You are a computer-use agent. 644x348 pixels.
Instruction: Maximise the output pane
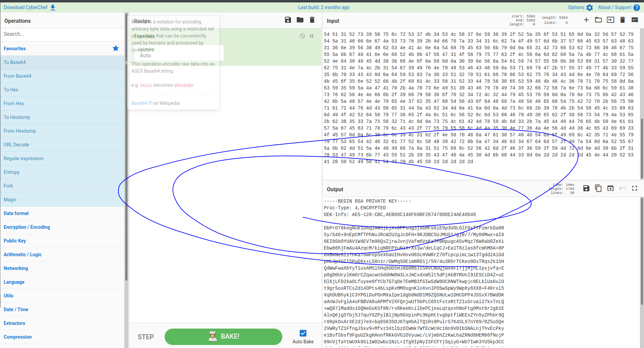[635, 188]
